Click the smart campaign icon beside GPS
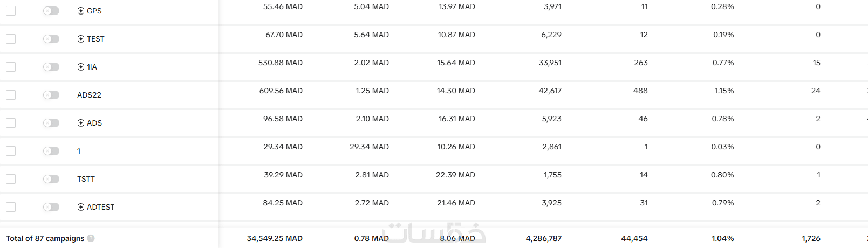This screenshot has width=868, height=248. (81, 11)
